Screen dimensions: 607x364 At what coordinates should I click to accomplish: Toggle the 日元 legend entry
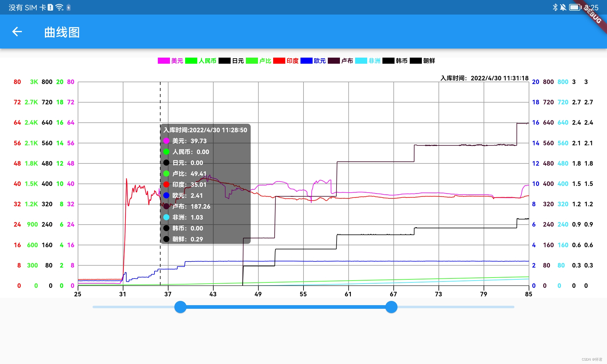238,61
